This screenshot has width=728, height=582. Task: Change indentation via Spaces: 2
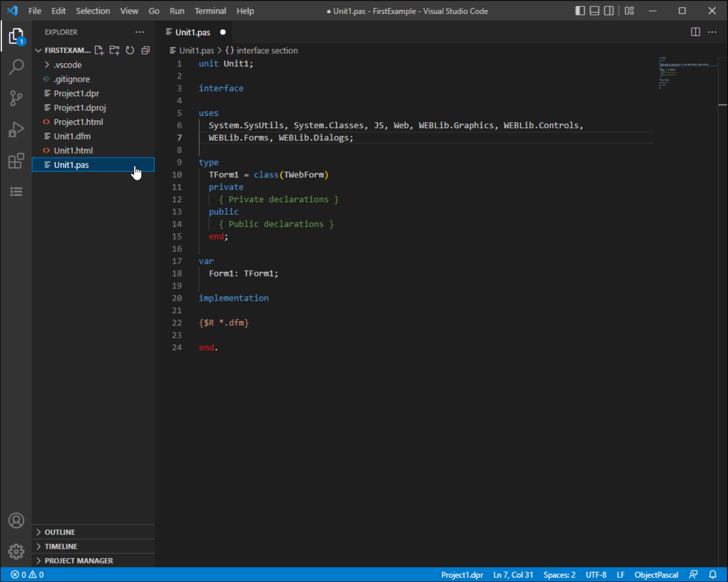click(x=559, y=574)
